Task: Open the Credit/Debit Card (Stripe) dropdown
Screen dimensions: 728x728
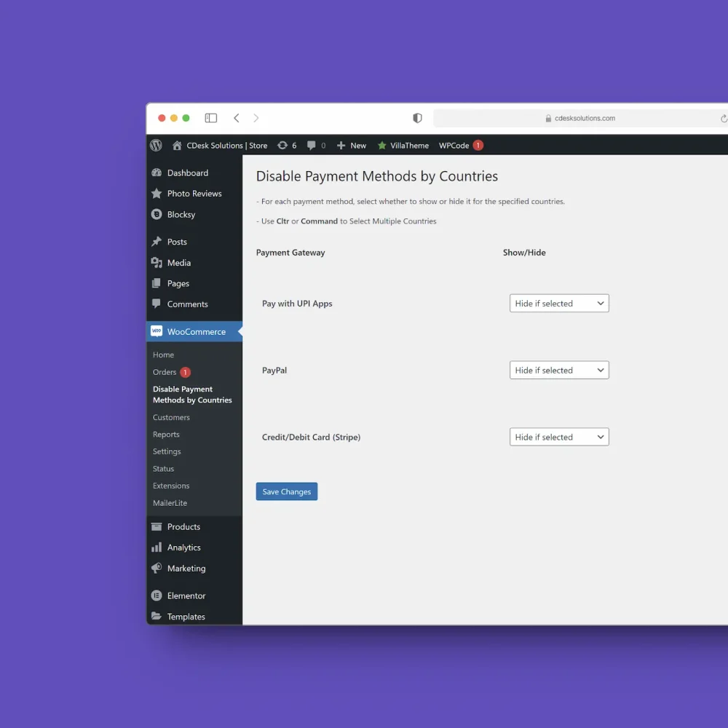Action: point(558,437)
